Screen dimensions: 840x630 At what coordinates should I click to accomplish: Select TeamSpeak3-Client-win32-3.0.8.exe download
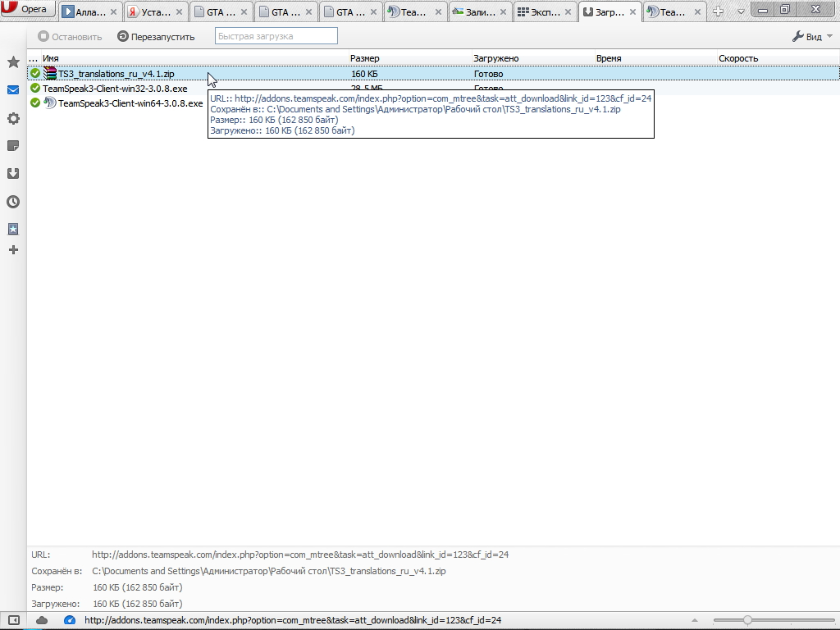tap(115, 89)
